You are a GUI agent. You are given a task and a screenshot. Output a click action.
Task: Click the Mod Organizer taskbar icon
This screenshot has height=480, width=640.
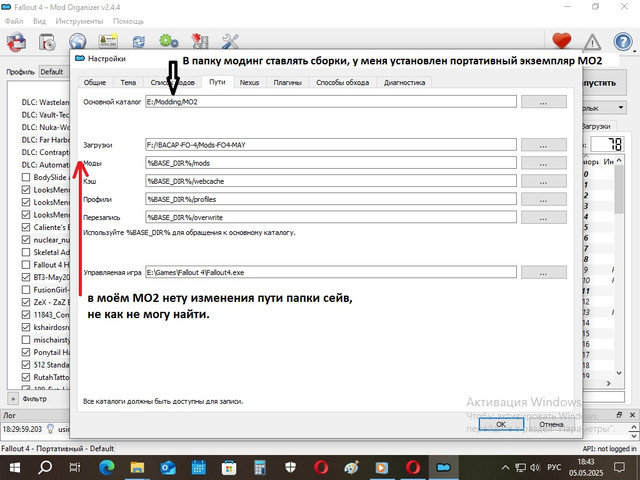pos(444,467)
